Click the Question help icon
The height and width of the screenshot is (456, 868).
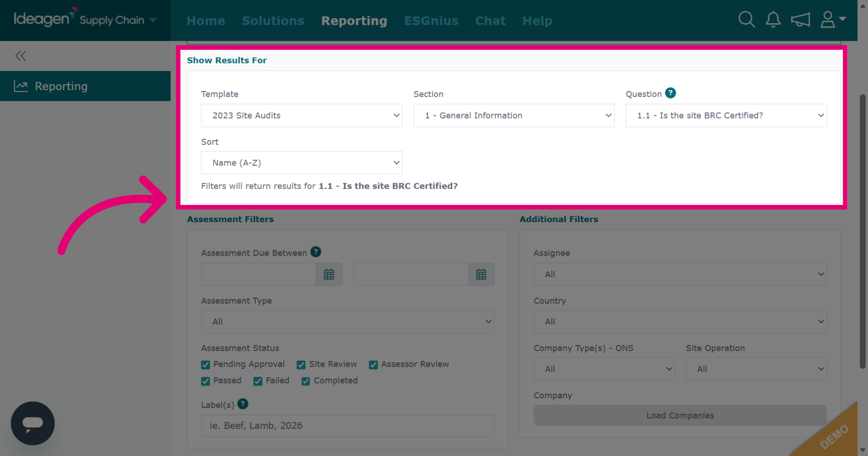670,93
